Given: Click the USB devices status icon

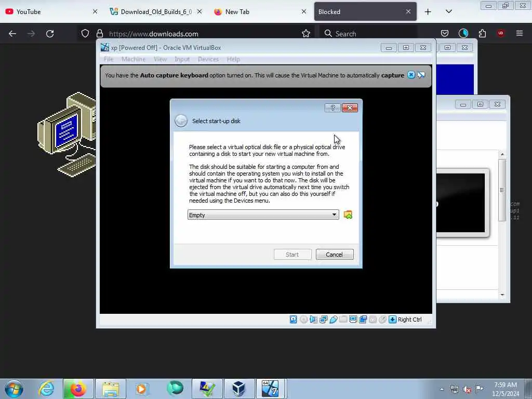Looking at the screenshot, I should pos(333,320).
